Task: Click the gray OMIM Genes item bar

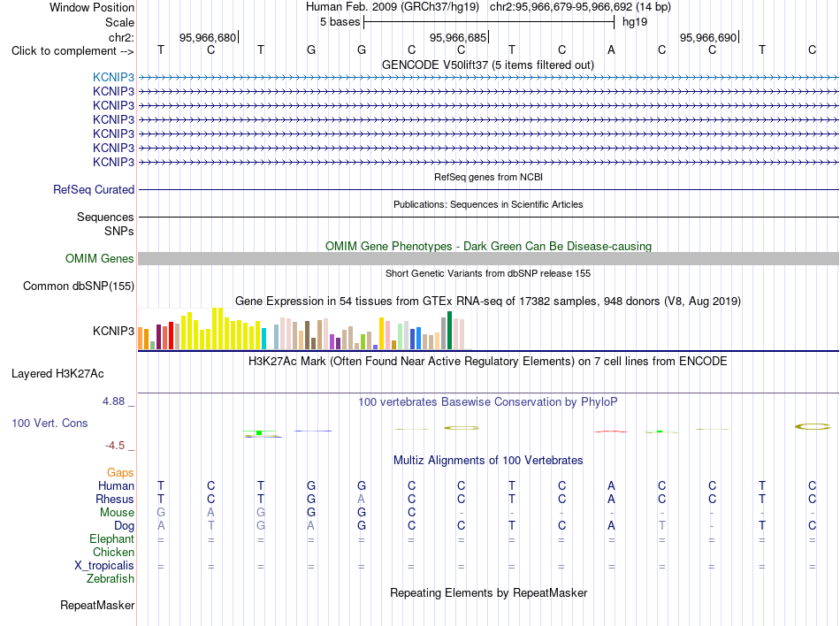Action: (488, 259)
